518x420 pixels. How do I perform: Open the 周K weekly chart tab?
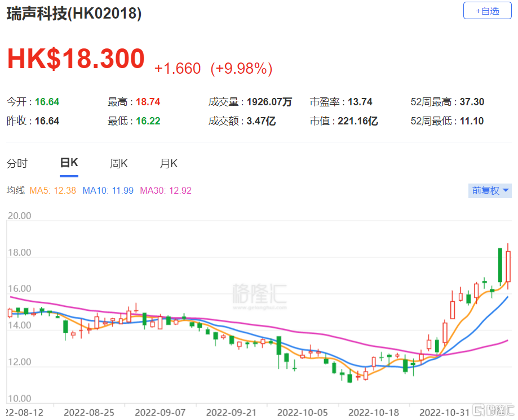[x=119, y=163]
